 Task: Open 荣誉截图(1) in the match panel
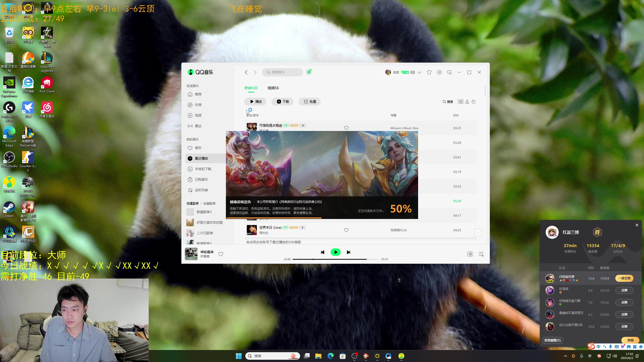coord(552,340)
